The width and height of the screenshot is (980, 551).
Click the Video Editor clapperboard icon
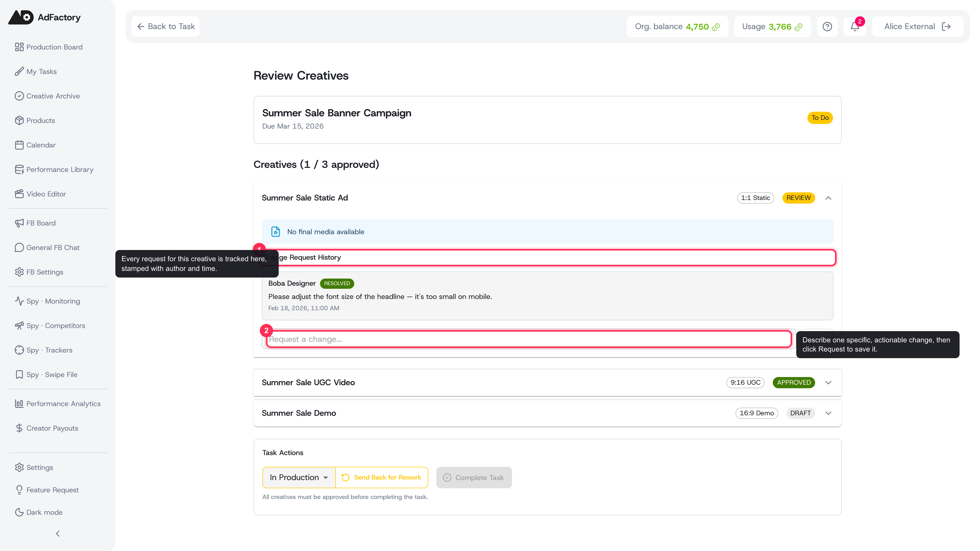pyautogui.click(x=19, y=194)
